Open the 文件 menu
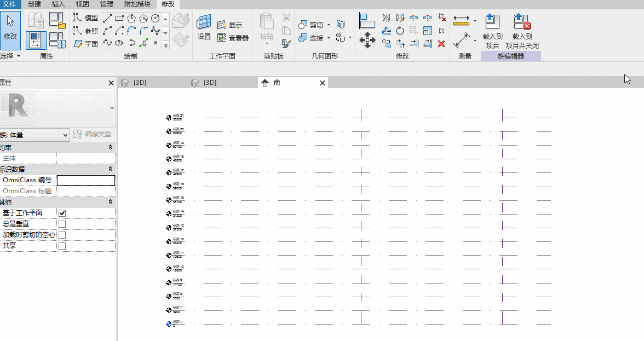Screen dimensions: 644x341 pos(9,4)
